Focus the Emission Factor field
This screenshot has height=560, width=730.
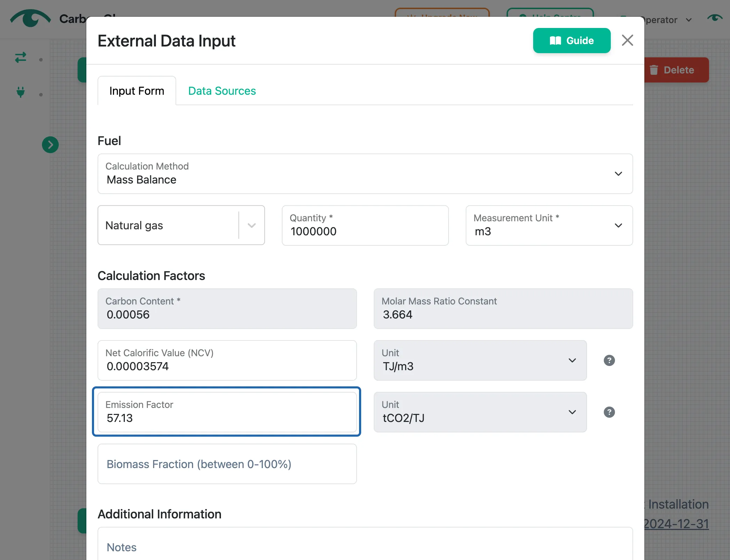click(227, 412)
